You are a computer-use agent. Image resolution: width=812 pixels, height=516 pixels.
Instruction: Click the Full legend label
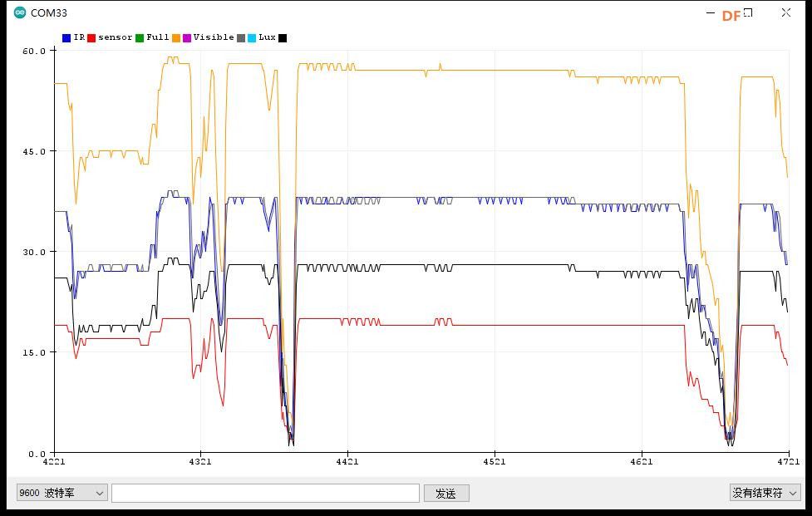[157, 37]
